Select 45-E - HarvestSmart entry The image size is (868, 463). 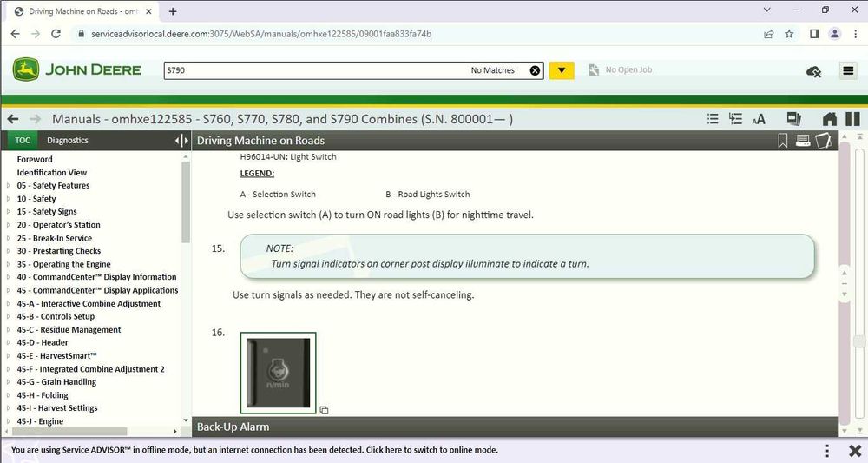coord(56,356)
